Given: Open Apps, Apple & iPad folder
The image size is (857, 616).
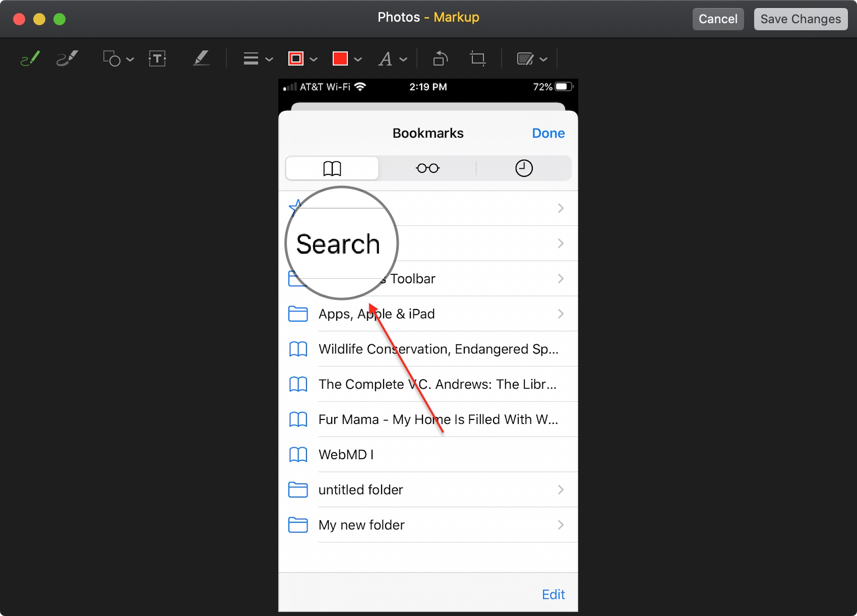Looking at the screenshot, I should (428, 314).
